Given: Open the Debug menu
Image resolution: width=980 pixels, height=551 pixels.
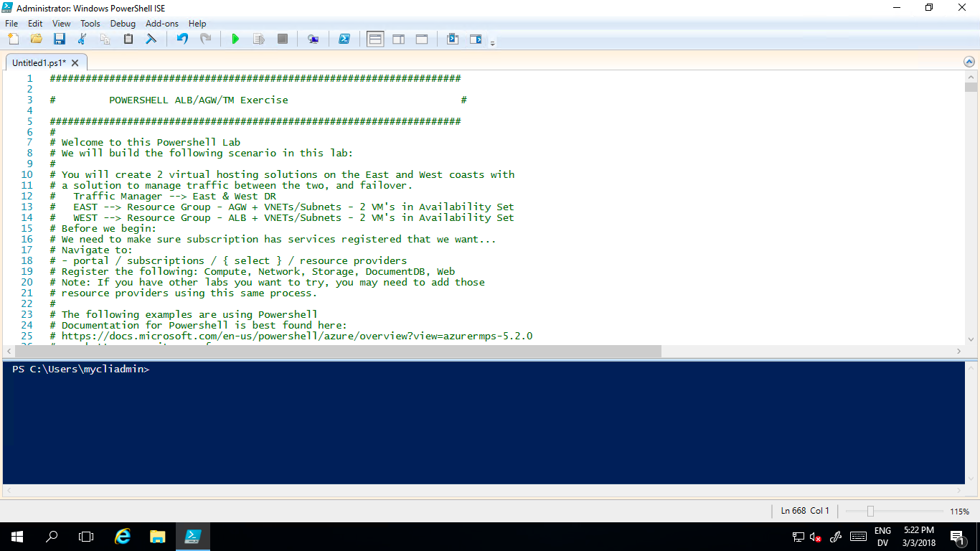Looking at the screenshot, I should (x=123, y=23).
